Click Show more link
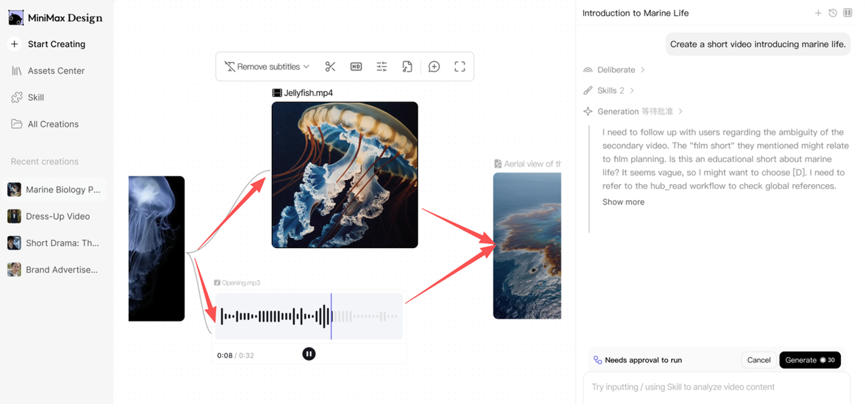Image resolution: width=868 pixels, height=404 pixels. point(623,201)
